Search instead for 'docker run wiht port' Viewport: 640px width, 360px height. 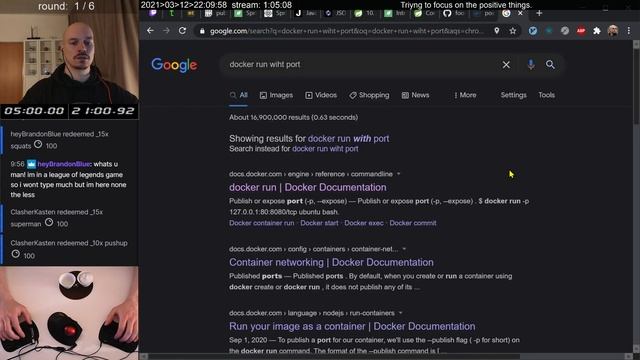[x=325, y=149]
